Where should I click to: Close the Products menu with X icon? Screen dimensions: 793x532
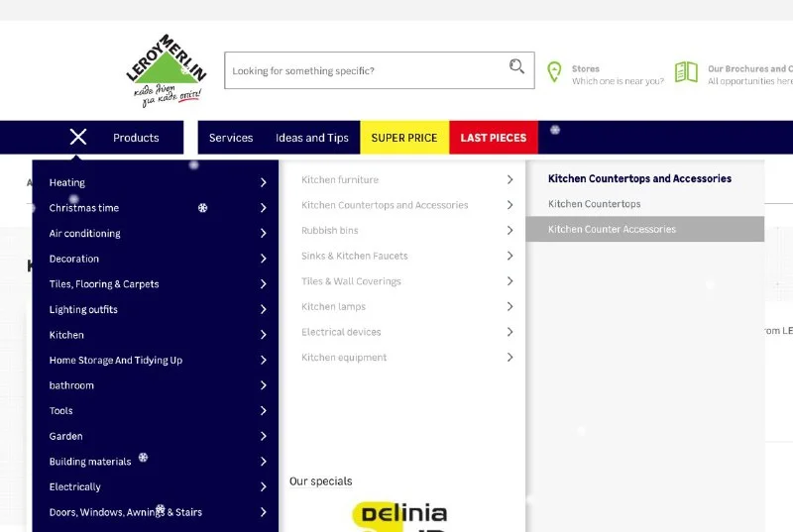78,138
